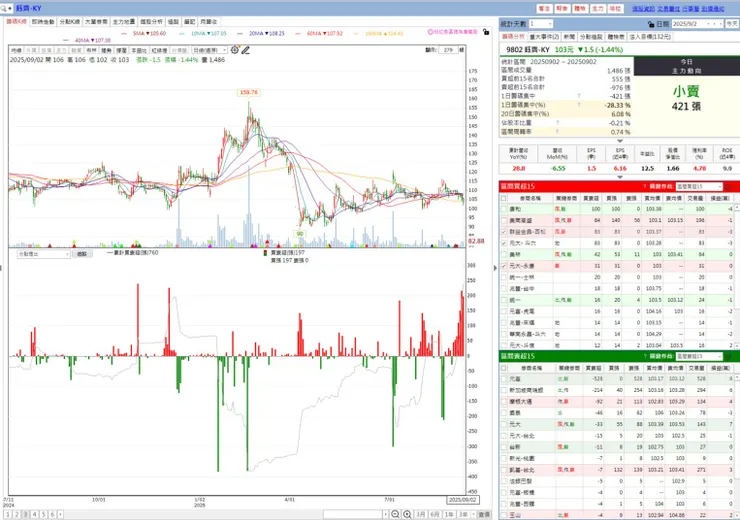Go to chart page 4
The height and width of the screenshot is (520, 740).
(x=34, y=514)
